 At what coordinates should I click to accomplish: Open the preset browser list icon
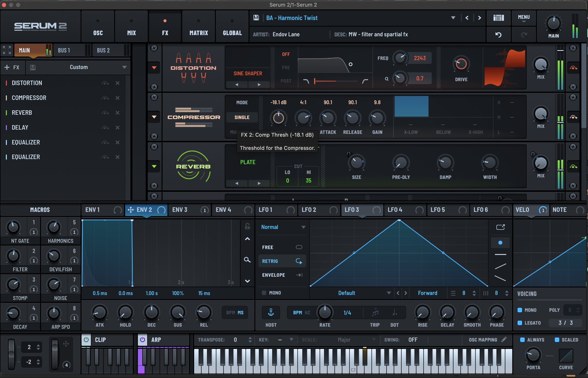coord(498,18)
